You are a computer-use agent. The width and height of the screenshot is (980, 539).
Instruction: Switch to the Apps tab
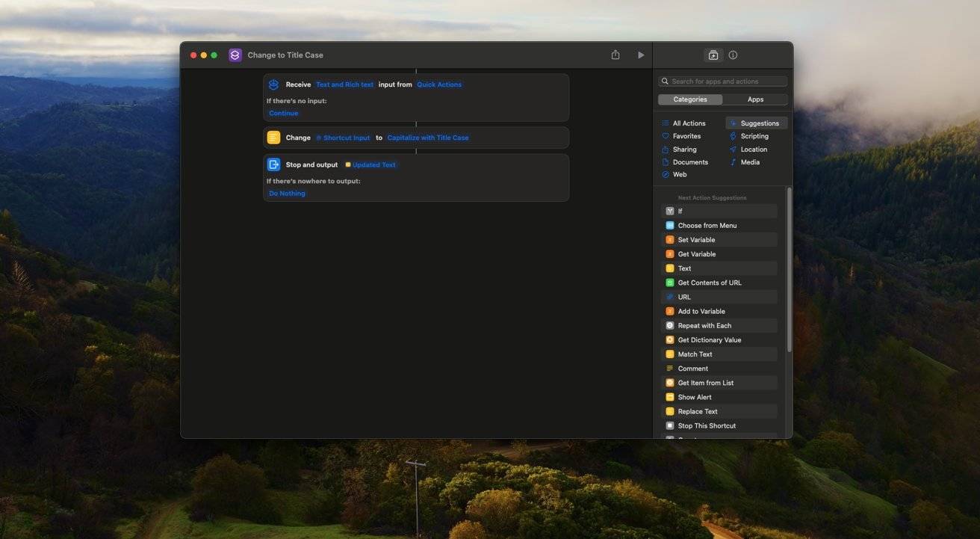pyautogui.click(x=755, y=99)
